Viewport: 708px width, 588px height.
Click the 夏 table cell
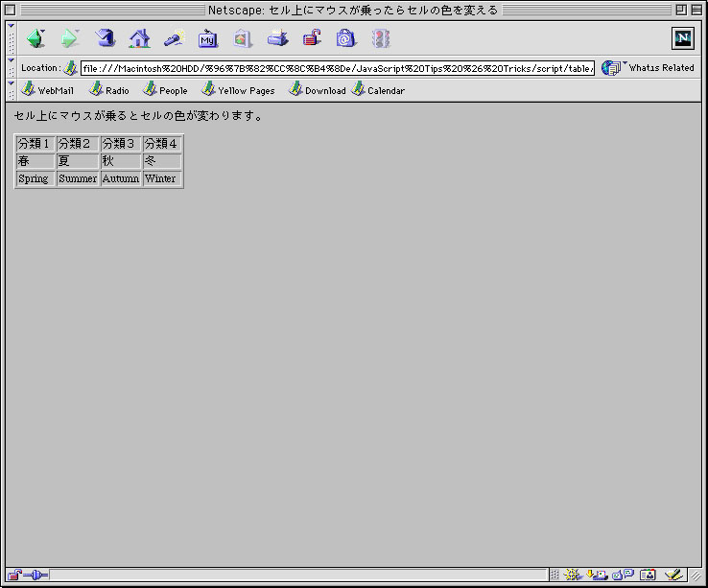[x=78, y=161]
